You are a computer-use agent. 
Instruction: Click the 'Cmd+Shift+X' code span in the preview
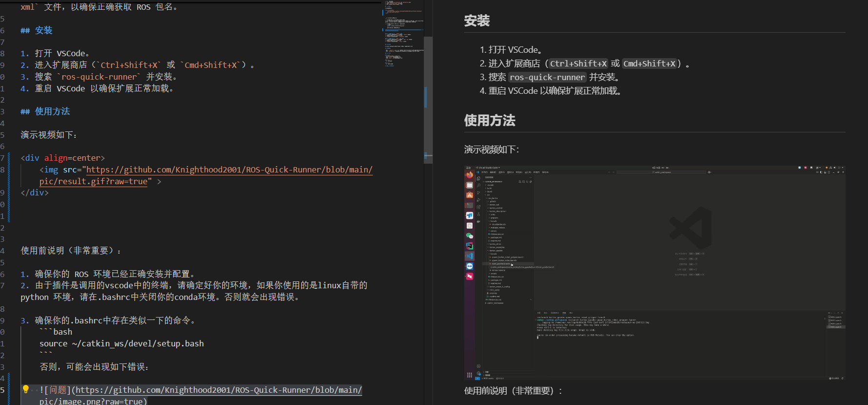click(649, 64)
